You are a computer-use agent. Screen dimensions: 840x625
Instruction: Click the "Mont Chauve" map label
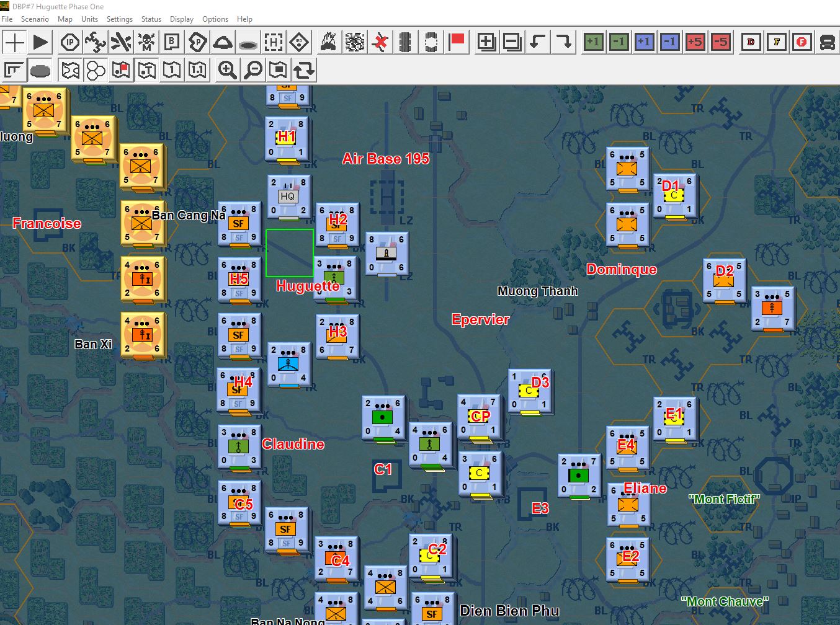click(725, 601)
